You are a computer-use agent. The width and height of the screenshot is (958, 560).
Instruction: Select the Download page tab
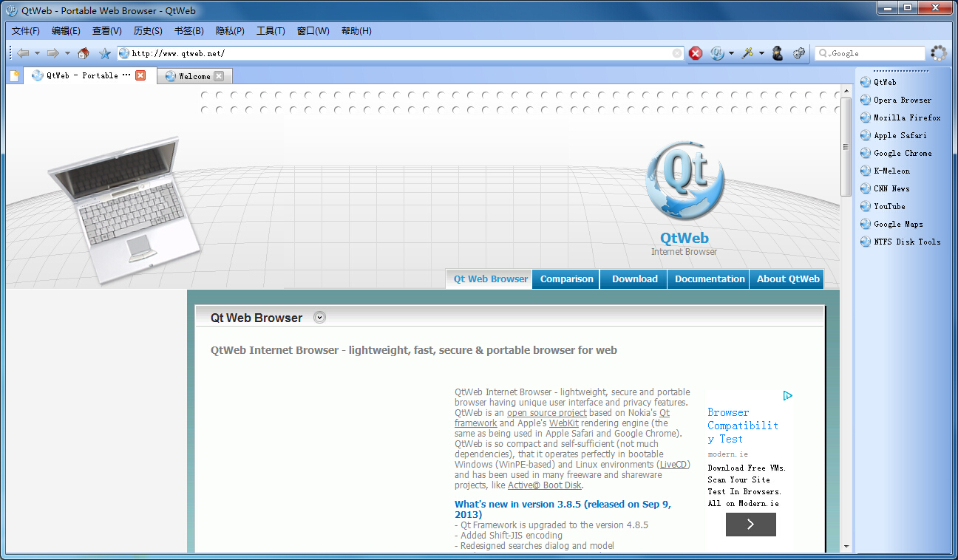(x=634, y=279)
